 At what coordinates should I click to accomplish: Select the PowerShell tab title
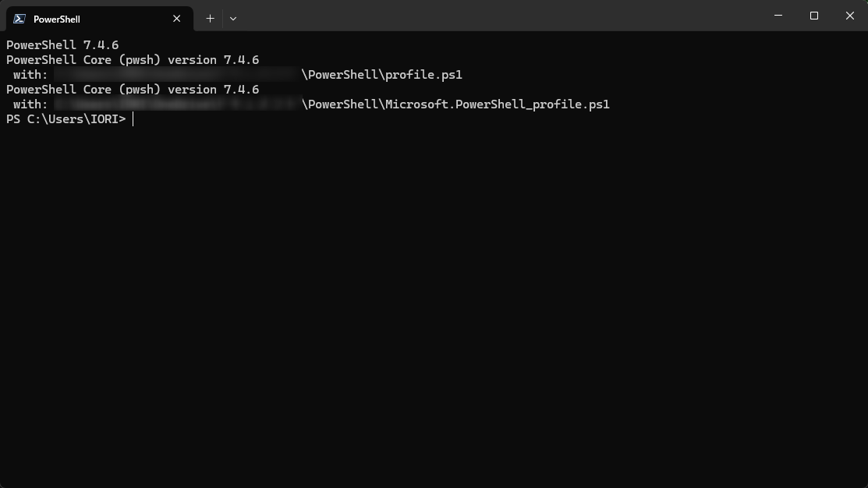coord(57,19)
